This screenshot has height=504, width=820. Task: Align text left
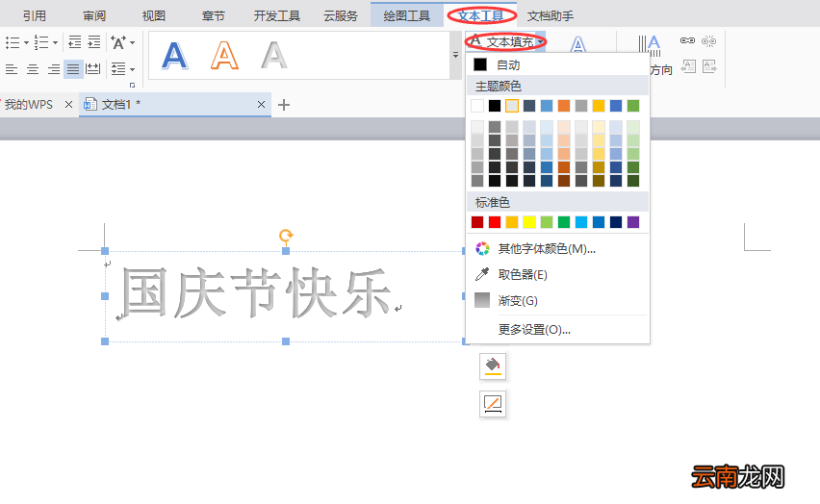point(12,69)
